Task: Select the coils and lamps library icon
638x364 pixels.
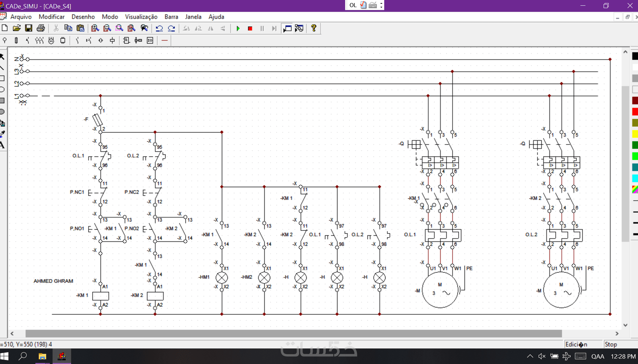Action: click(112, 40)
